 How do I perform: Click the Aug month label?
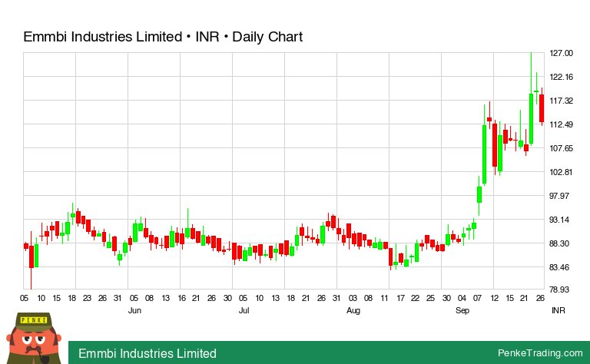pos(353,310)
